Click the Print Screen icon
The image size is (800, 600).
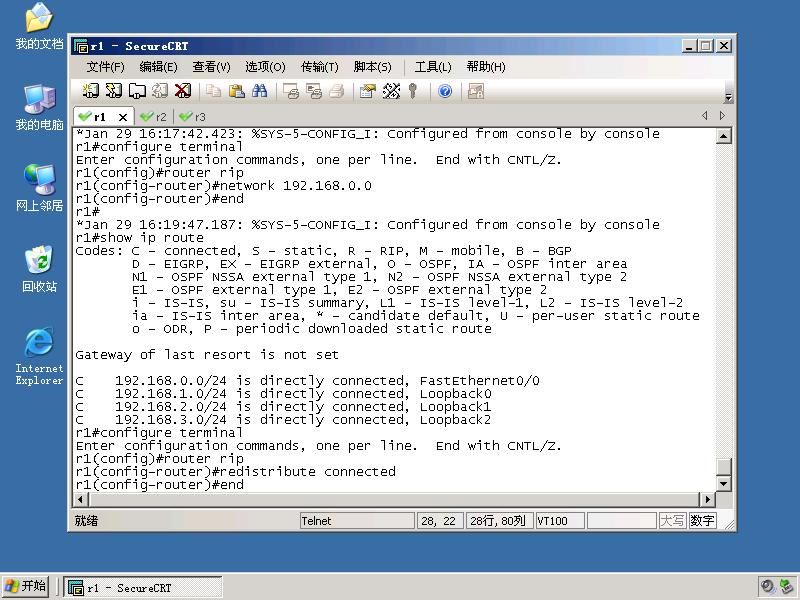click(291, 91)
